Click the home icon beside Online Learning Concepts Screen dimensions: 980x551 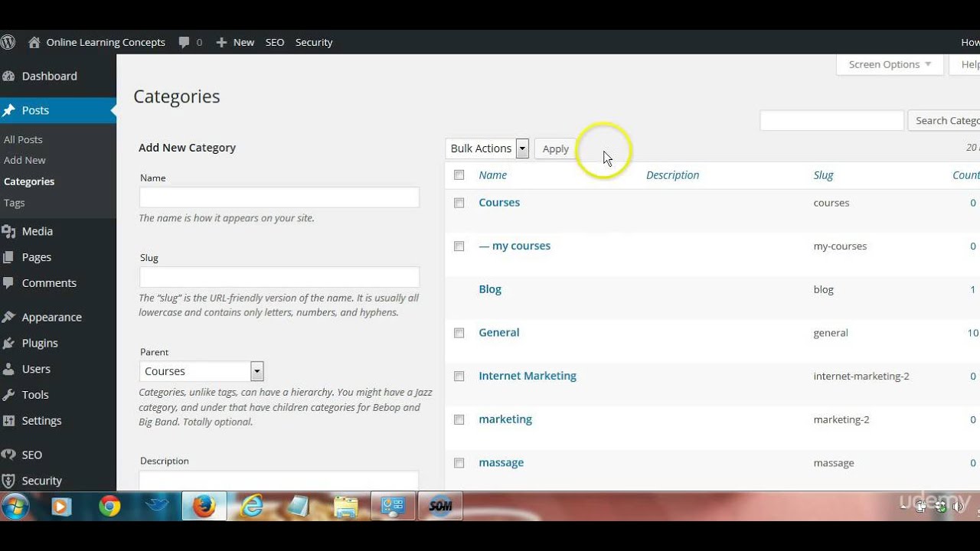click(x=34, y=42)
